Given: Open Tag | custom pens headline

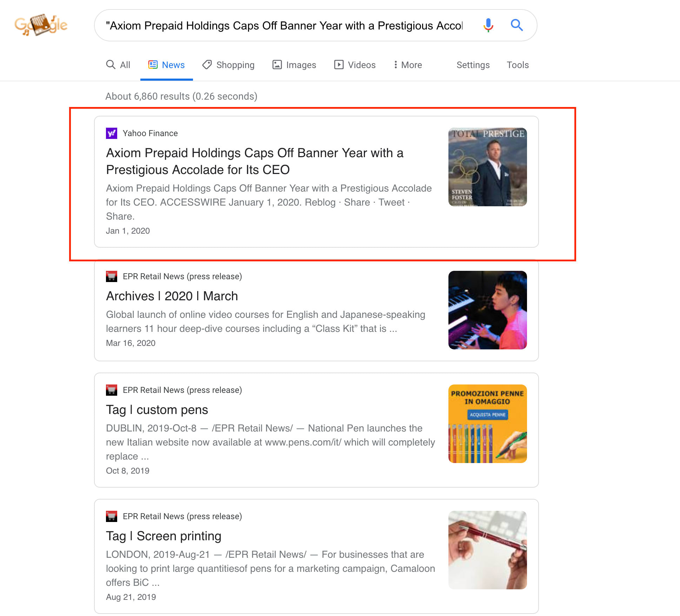Looking at the screenshot, I should (x=157, y=410).
